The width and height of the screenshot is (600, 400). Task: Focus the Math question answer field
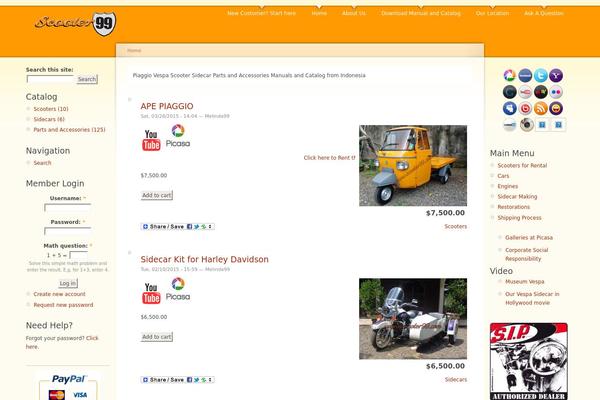[78, 255]
